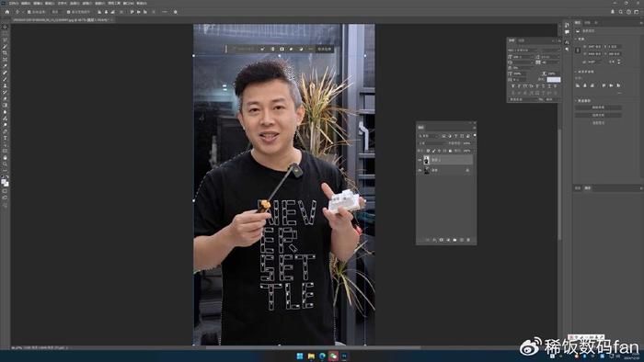Select the Crop tool

pyautogui.click(x=5, y=53)
